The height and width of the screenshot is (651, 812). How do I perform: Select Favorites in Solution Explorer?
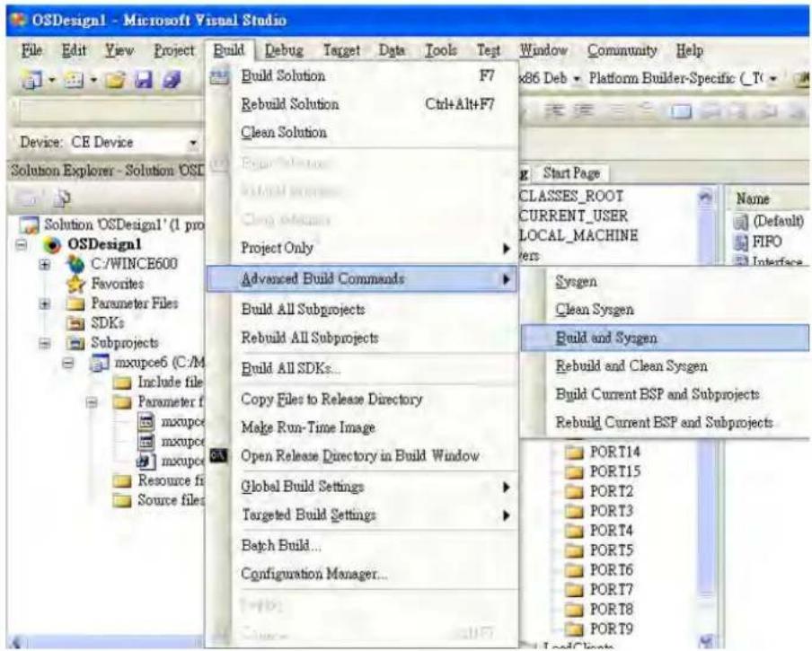[117, 284]
